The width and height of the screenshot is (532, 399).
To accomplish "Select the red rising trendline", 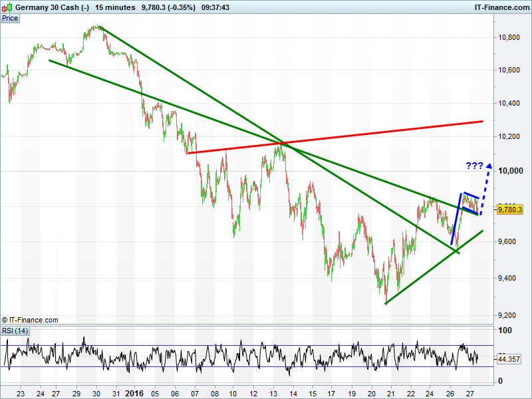I will click(332, 138).
